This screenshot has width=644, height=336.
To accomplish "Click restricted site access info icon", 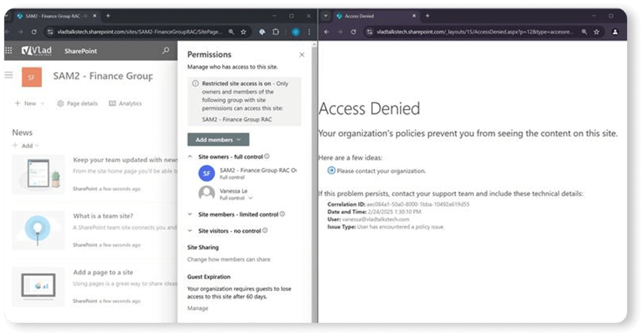I will (195, 84).
